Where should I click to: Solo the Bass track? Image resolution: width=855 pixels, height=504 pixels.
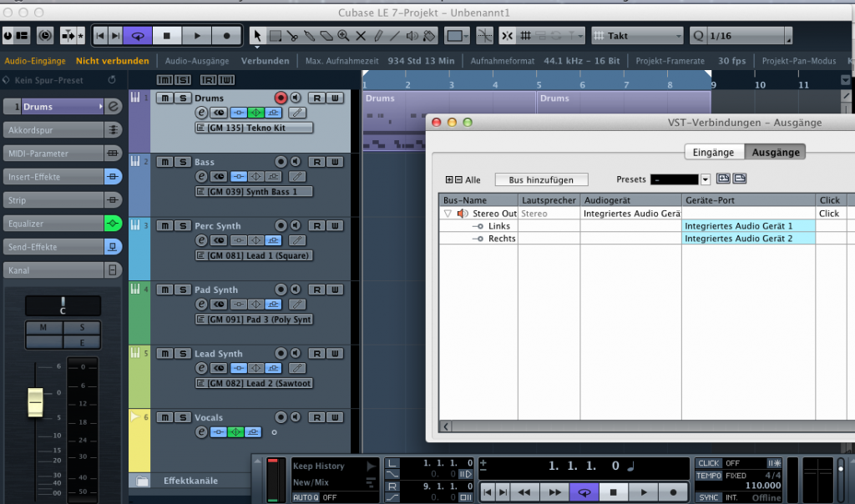[183, 162]
